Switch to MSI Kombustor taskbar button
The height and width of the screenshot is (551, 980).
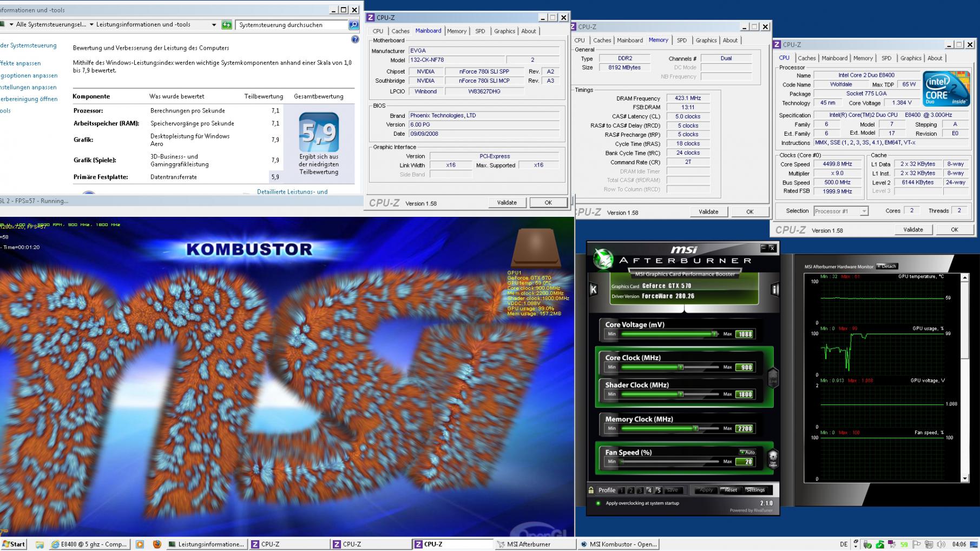click(619, 545)
